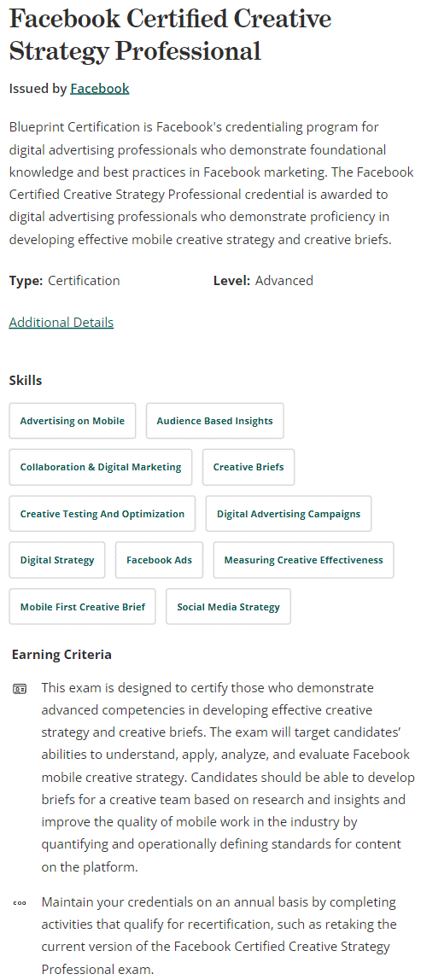Viewport: 421px width, 980px height.
Task: Select the Advertising on Mobile skill tag
Action: tap(72, 421)
